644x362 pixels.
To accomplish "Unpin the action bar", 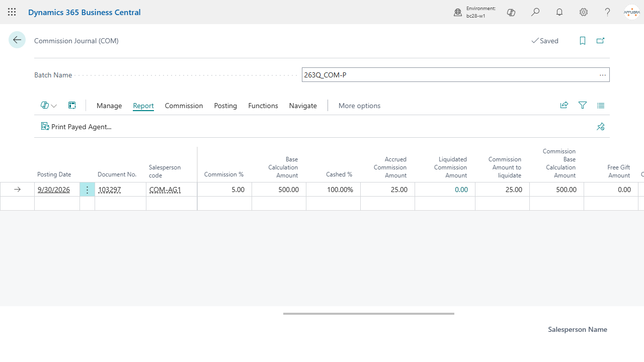I will point(601,127).
